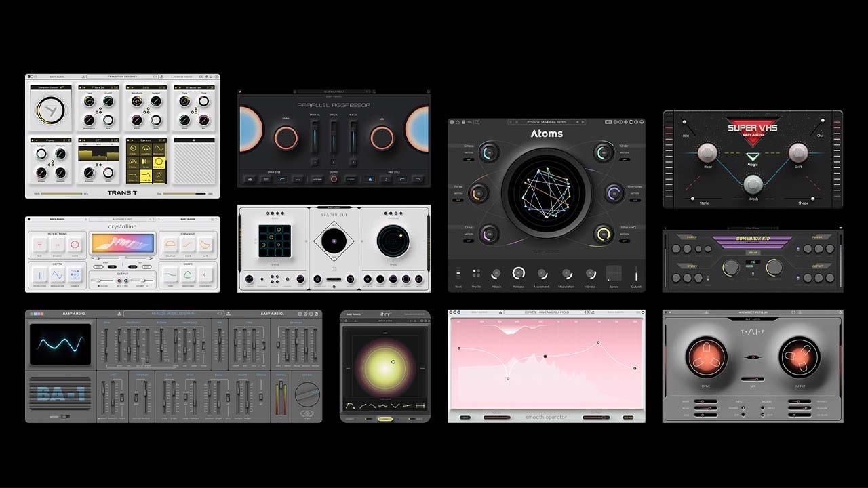The height and width of the screenshot is (488, 868).
Task: Toggle the power switch on Transit's Filter 24 module
Action: coord(81,87)
